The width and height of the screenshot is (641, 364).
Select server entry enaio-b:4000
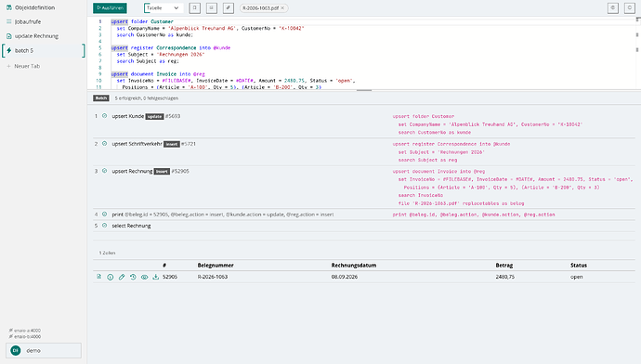pos(24,337)
